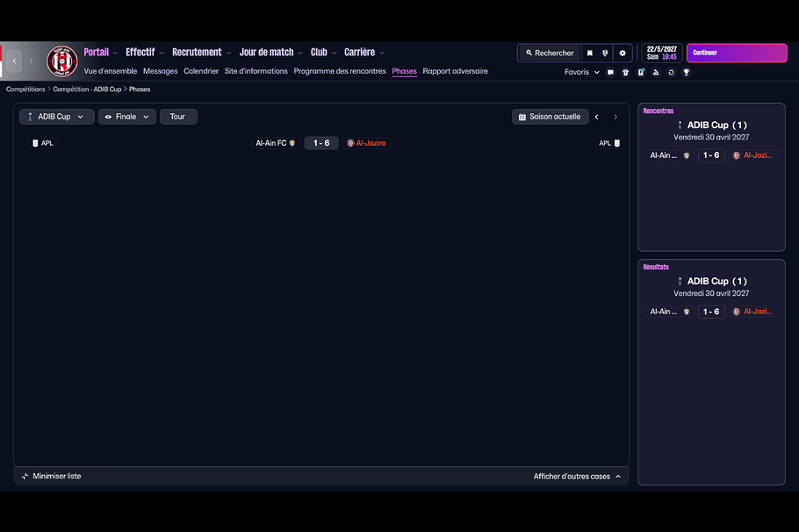Switch to Vue d'ensemble tab

click(110, 71)
